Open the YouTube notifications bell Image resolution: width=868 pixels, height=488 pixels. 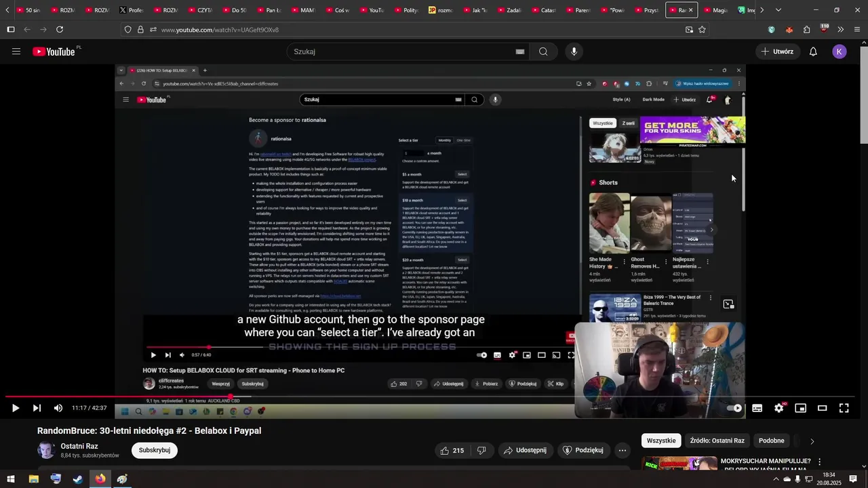click(813, 52)
